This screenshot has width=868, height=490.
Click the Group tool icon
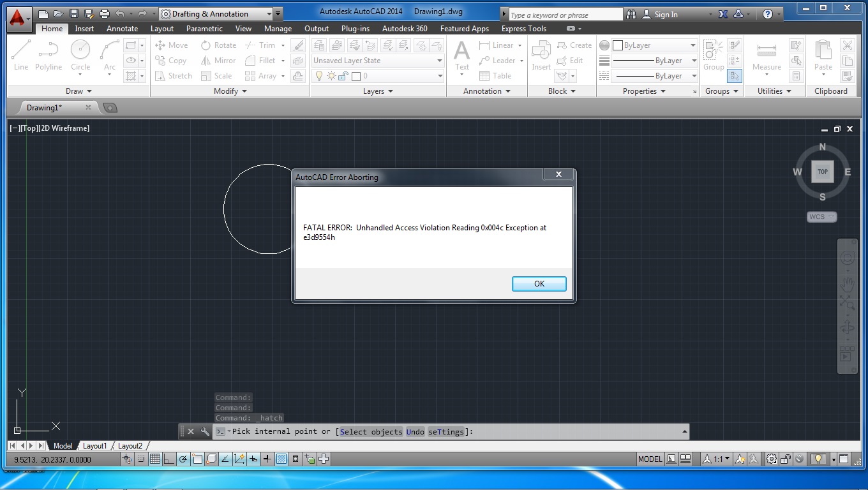(x=714, y=55)
